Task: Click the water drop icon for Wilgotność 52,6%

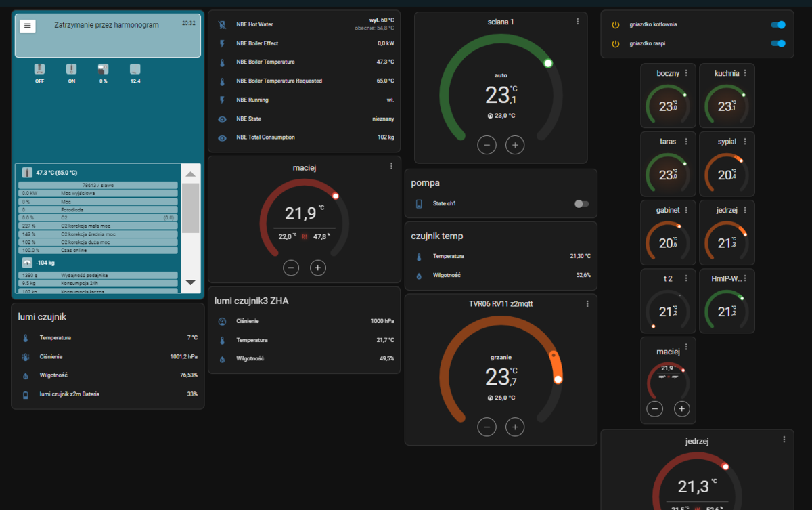Action: coord(419,276)
